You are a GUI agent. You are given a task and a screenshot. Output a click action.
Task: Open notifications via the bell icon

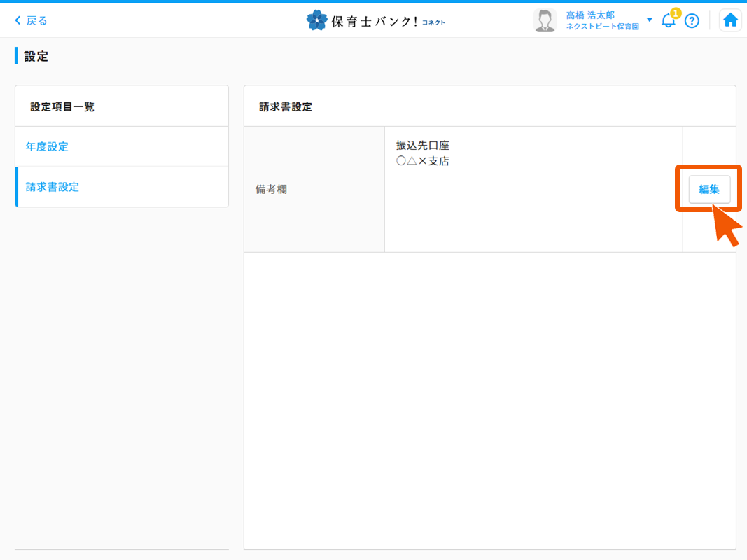click(668, 21)
